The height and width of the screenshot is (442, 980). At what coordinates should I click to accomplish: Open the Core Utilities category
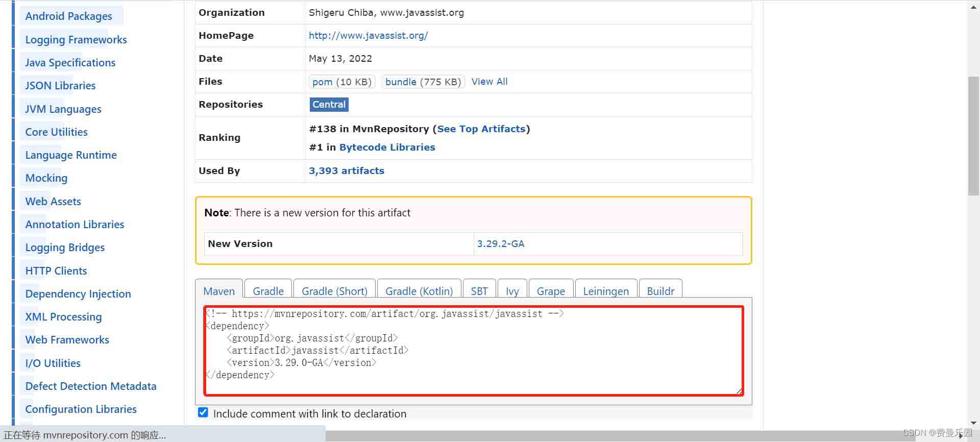click(x=57, y=132)
